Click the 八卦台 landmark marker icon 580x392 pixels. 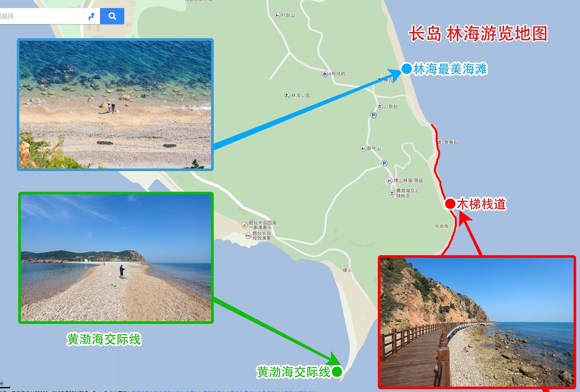[x=380, y=106]
